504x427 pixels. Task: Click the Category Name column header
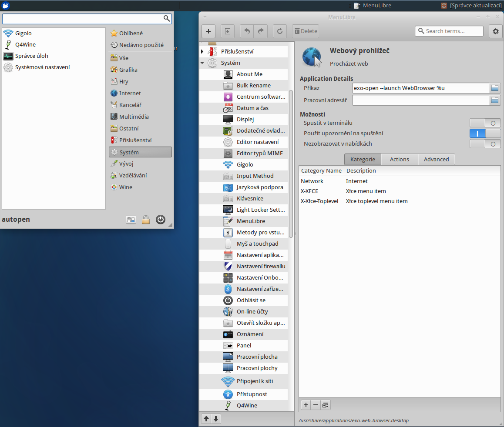pos(322,171)
